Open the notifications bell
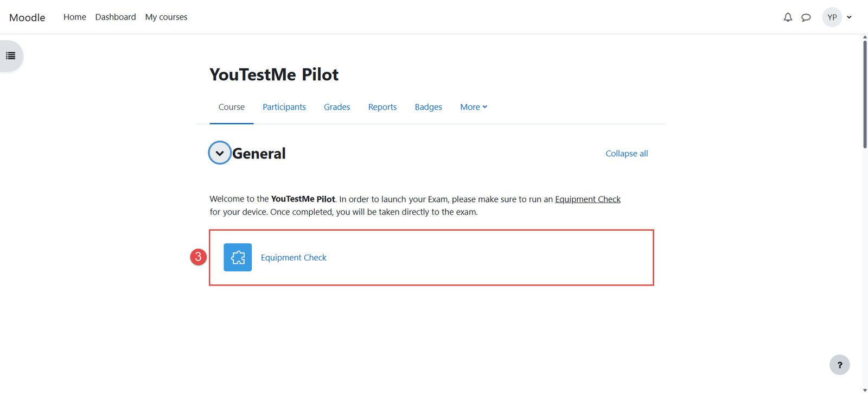 tap(788, 17)
